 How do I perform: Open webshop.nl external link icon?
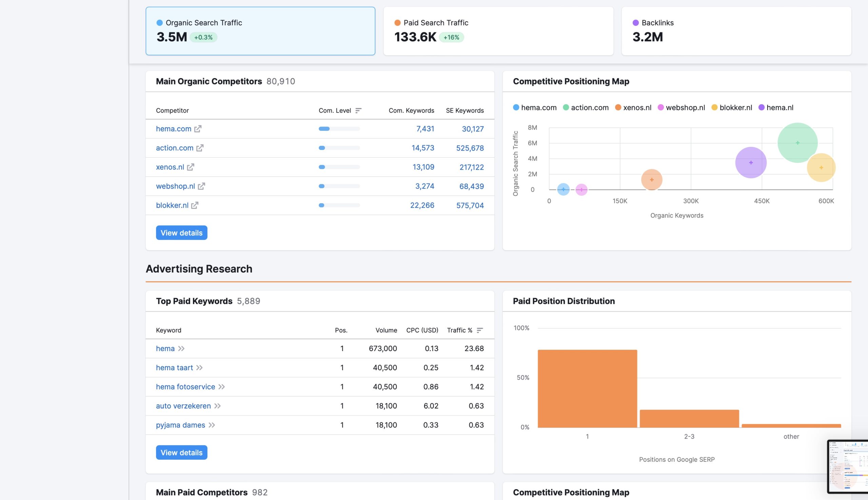[x=201, y=186]
